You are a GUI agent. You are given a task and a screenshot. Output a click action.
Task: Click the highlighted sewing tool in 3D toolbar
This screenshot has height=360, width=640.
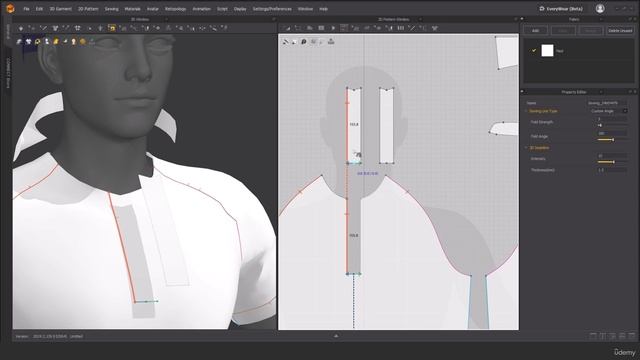[111, 28]
